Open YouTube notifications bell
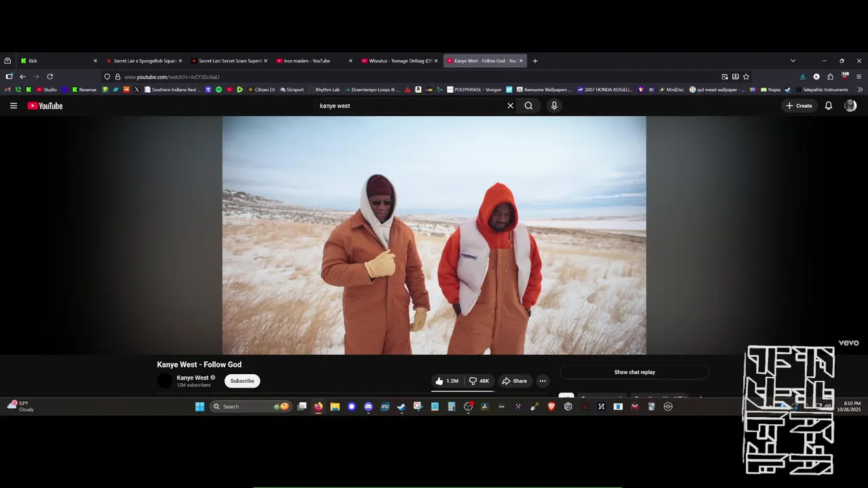Screen dimensions: 868x488 click(x=828, y=106)
